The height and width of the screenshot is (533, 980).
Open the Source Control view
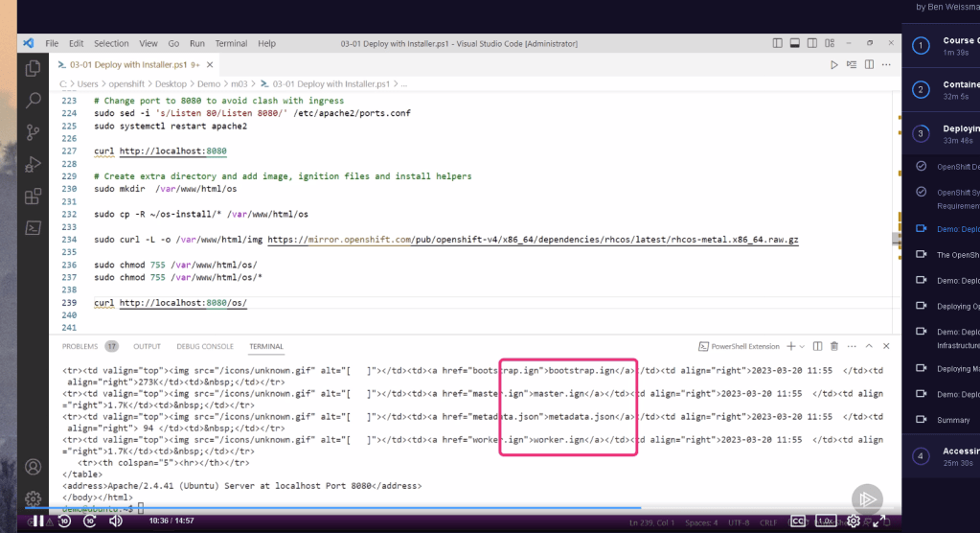click(34, 132)
